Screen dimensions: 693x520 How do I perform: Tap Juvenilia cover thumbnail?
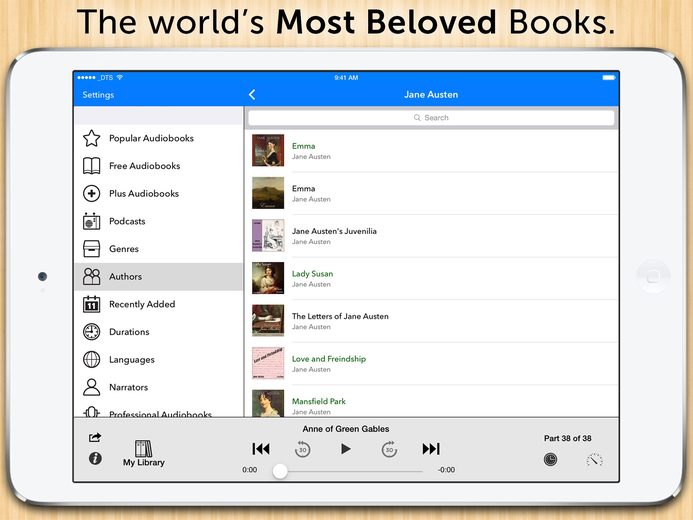268,235
